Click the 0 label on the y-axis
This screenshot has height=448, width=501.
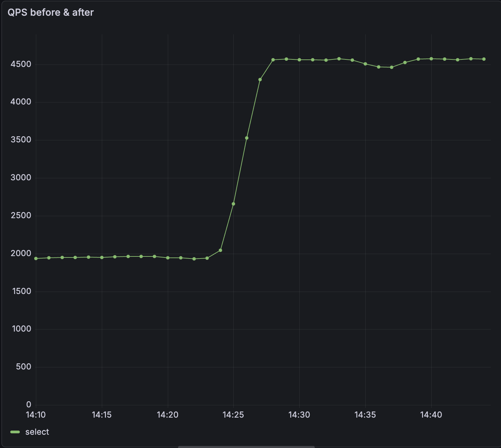[29, 404]
